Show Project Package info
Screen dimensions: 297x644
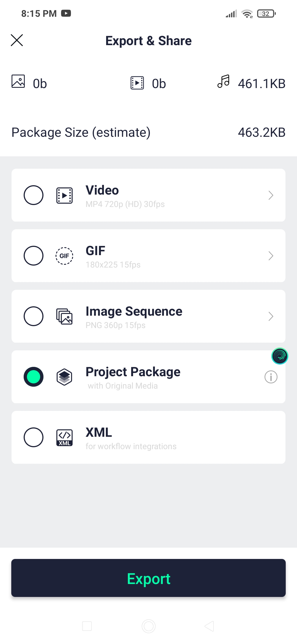tap(271, 377)
